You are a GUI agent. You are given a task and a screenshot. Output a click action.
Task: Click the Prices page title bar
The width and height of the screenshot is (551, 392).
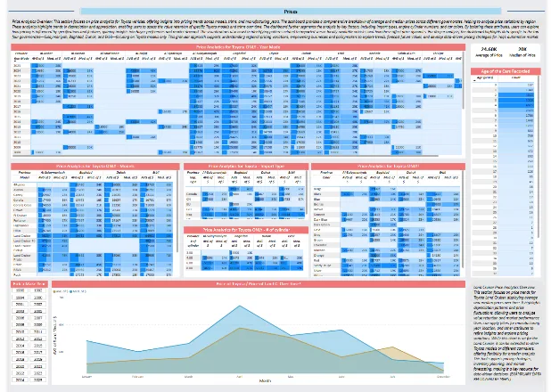(x=291, y=12)
